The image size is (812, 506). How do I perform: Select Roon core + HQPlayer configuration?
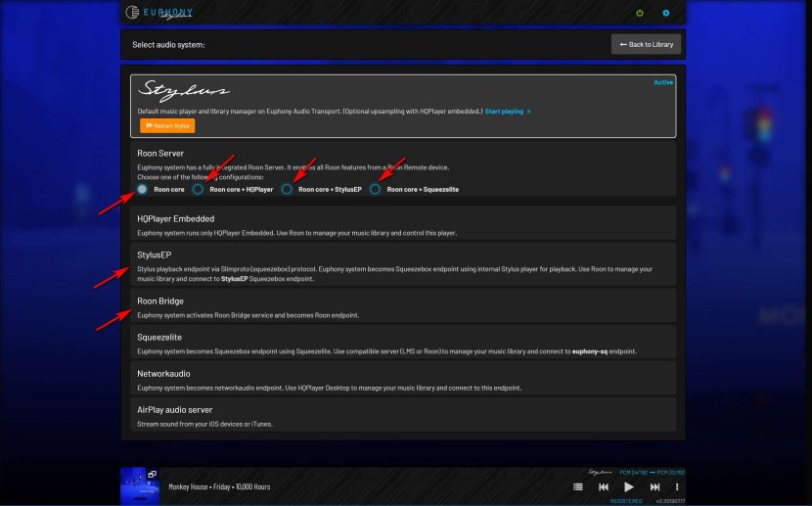[199, 189]
